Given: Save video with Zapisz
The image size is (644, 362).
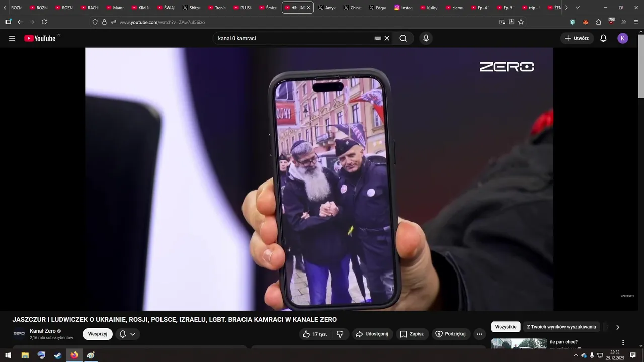Looking at the screenshot, I should point(412,334).
